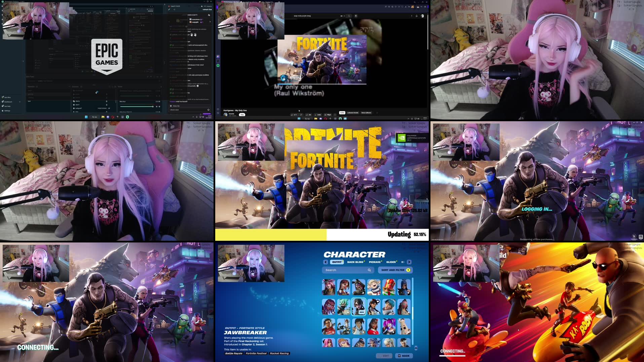The image size is (644, 362).
Task: Click Windows Start button in Streamlabs screenshot taskbar
Action: coord(86,117)
